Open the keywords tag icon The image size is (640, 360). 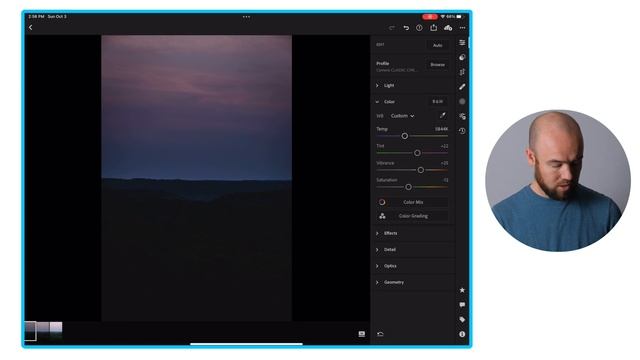[x=462, y=320]
